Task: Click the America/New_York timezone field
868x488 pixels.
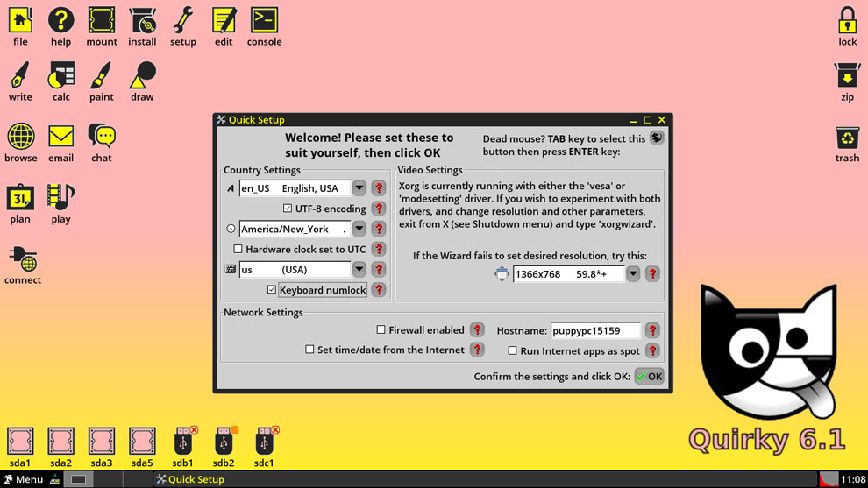Action: click(295, 229)
